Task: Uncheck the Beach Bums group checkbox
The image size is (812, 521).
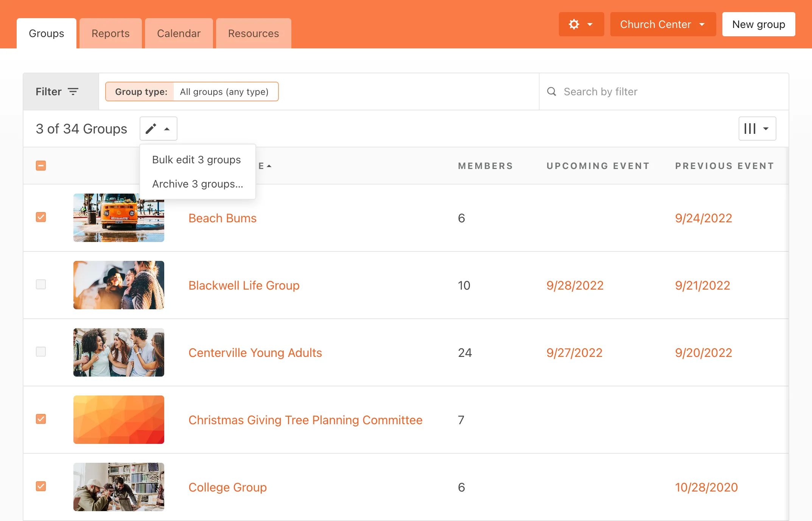Action: [41, 218]
